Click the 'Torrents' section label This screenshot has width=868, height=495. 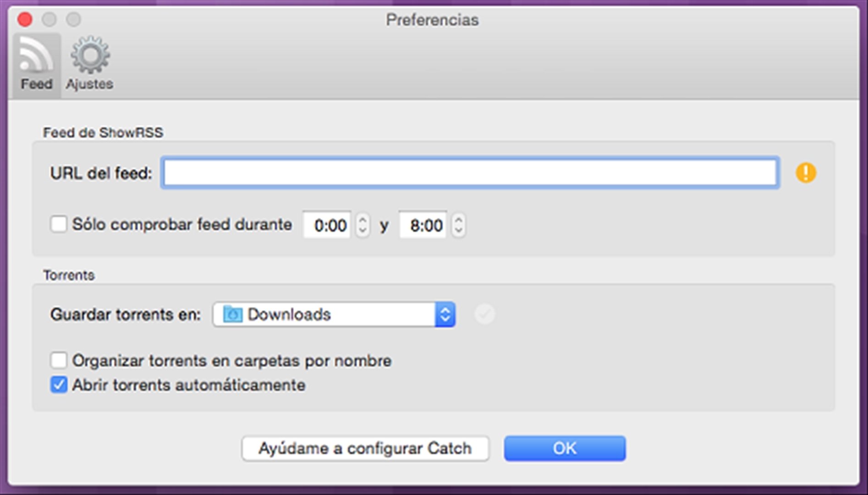(69, 275)
